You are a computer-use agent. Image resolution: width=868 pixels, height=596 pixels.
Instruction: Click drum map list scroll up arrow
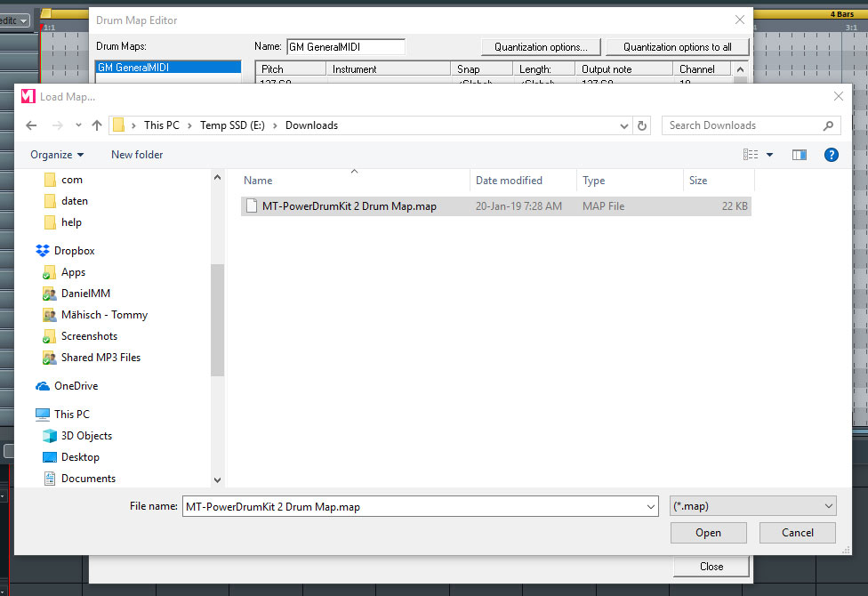[x=740, y=69]
